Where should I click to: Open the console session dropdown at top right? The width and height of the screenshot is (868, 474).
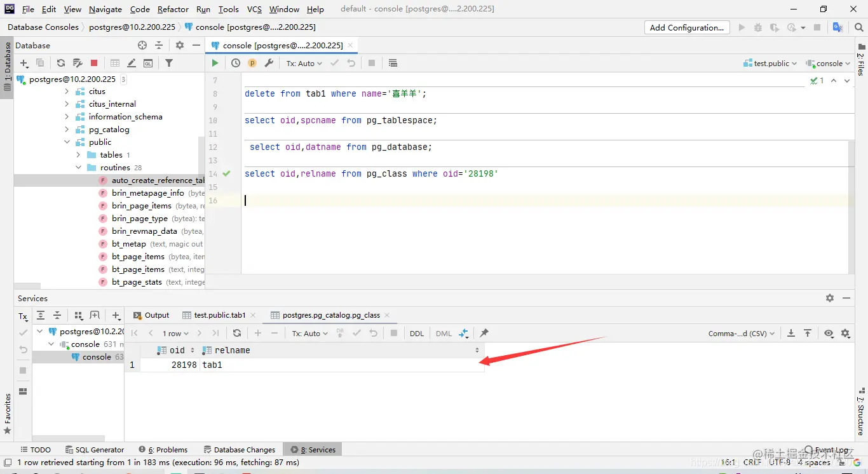click(828, 63)
